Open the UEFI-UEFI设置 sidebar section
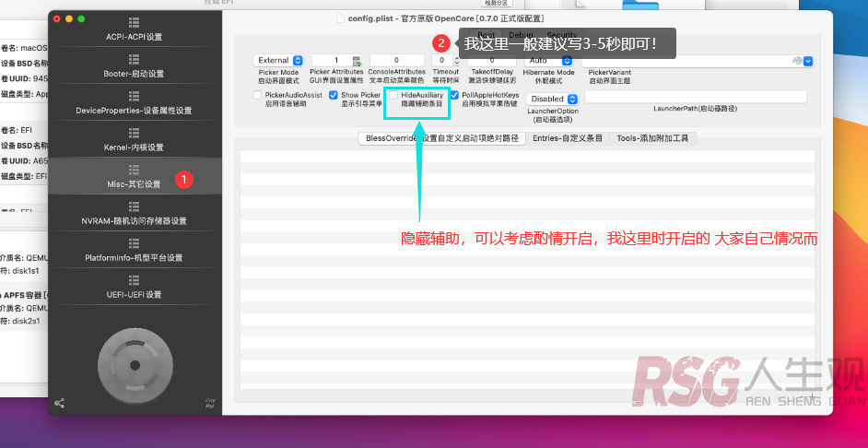This screenshot has height=448, width=868. tap(134, 287)
